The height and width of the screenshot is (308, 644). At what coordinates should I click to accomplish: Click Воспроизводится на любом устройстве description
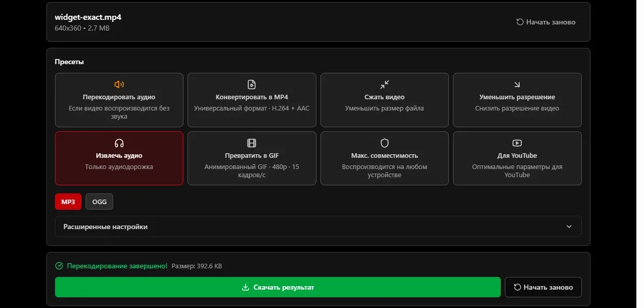(x=385, y=171)
